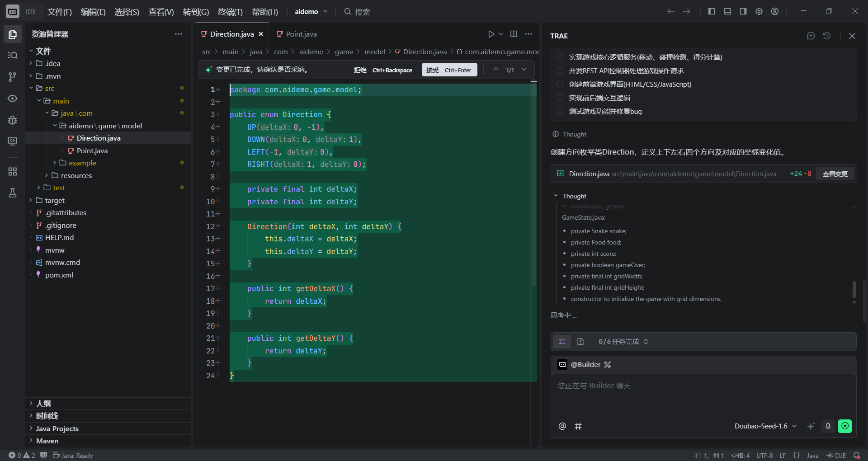Toggle the 实现前后端交互逻辑 task circle

pyautogui.click(x=560, y=98)
